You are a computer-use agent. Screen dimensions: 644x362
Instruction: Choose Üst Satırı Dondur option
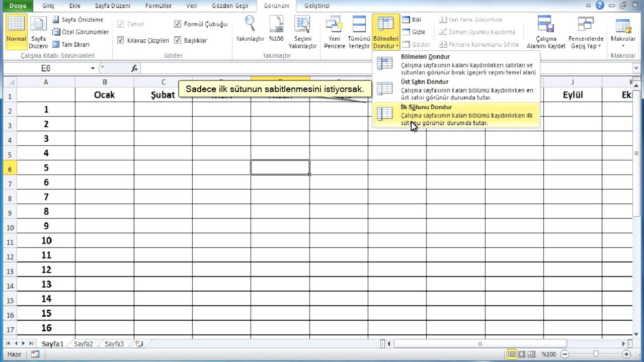click(456, 89)
